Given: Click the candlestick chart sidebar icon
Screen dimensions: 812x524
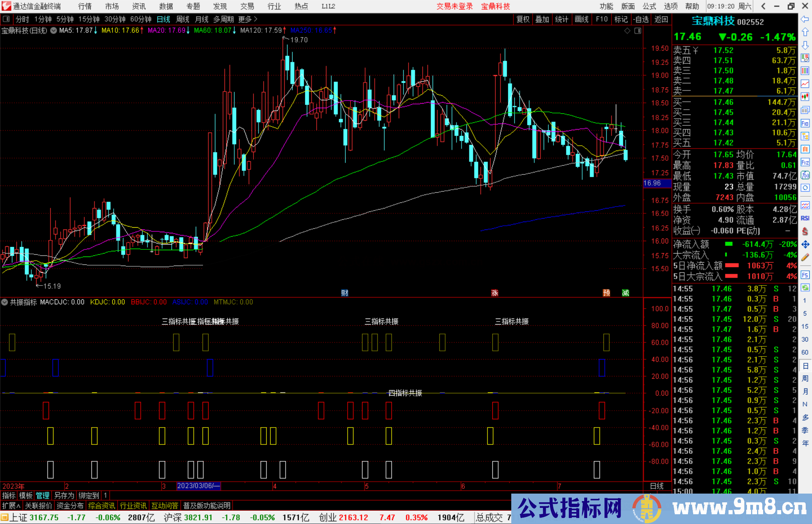Looking at the screenshot, I should coord(805,97).
